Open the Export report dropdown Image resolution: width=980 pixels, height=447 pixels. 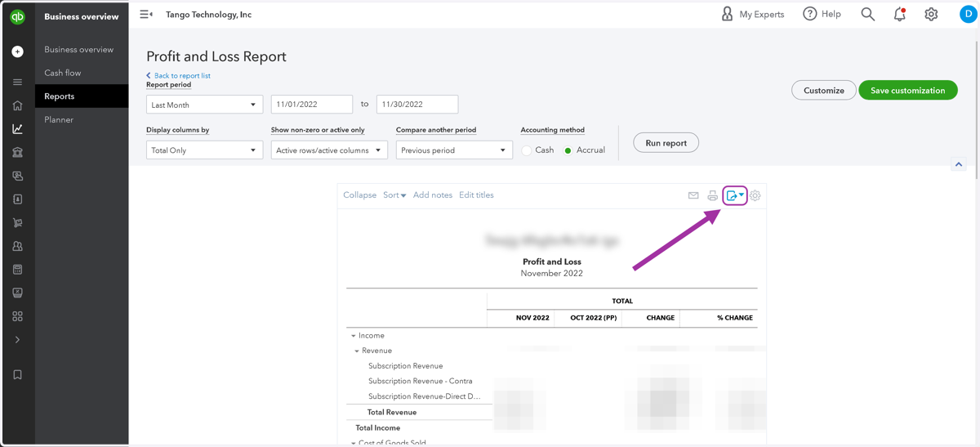[735, 195]
